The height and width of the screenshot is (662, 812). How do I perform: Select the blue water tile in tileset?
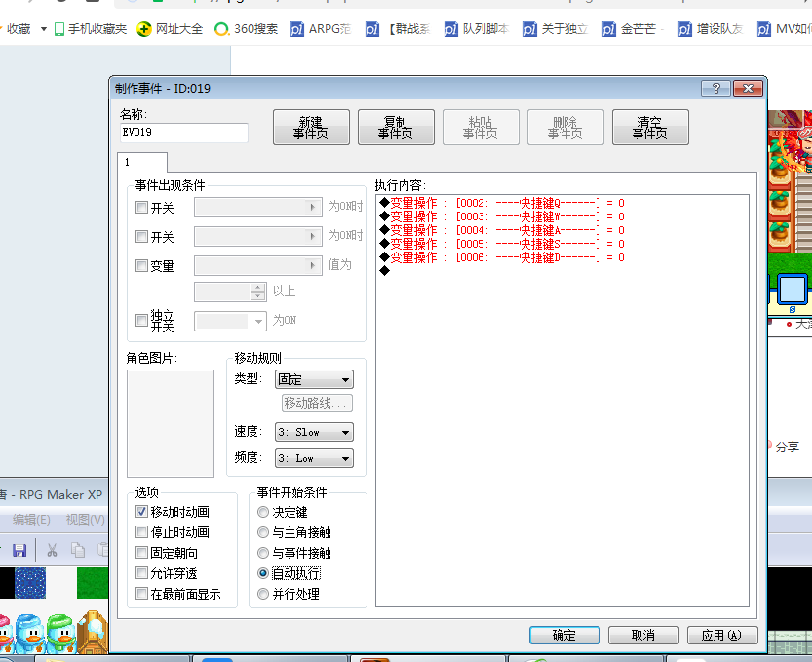pos(30,583)
